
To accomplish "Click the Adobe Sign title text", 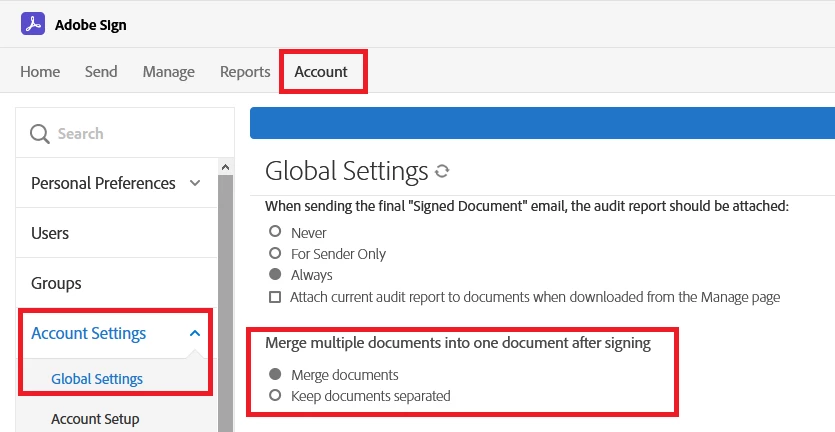I will click(91, 25).
